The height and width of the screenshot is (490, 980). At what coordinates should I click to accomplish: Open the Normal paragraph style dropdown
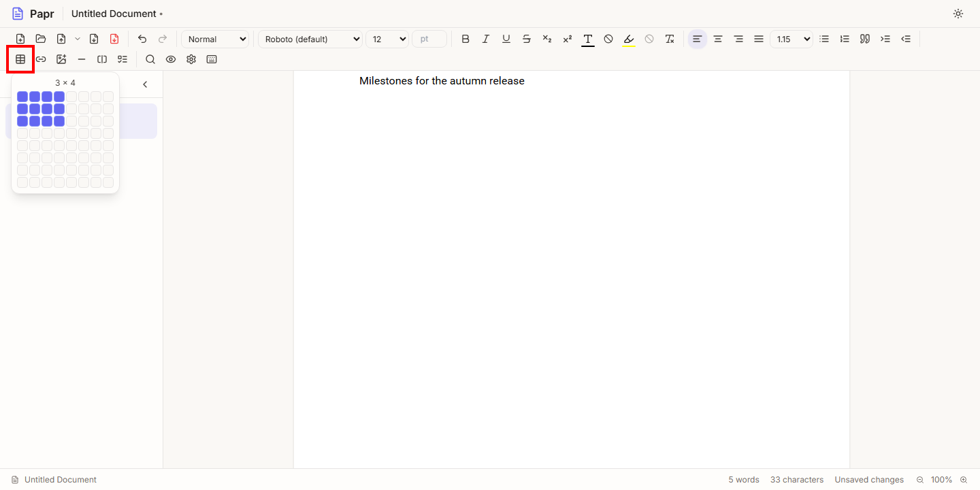pos(215,39)
